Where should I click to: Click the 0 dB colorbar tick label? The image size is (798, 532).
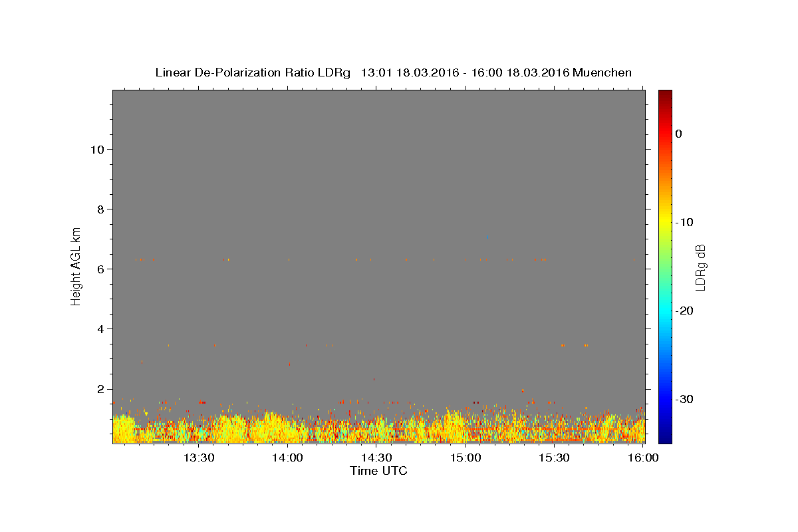click(x=678, y=134)
